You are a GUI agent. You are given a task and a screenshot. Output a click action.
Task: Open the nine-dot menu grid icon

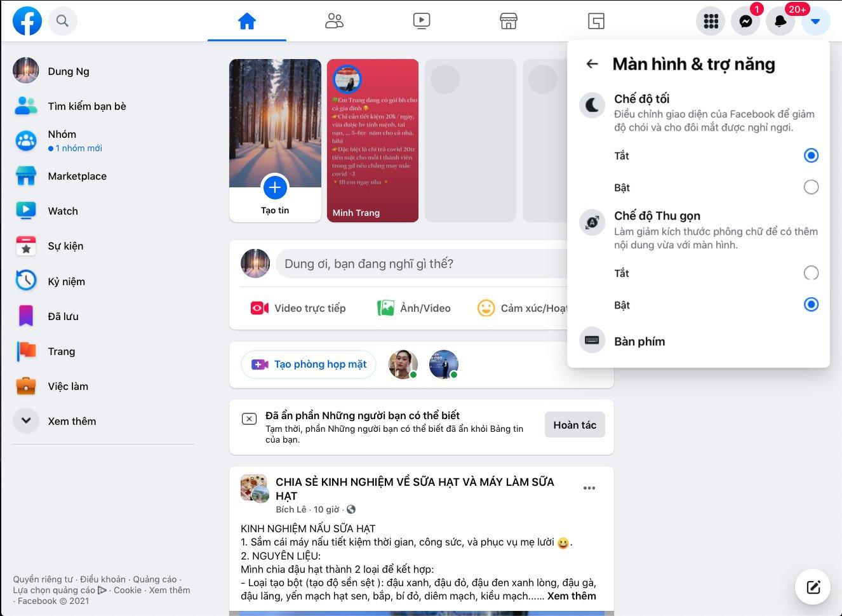[x=711, y=22]
